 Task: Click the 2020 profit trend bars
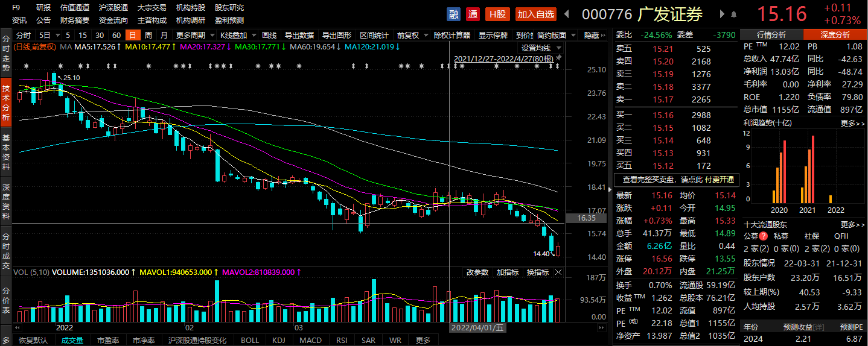779,172
